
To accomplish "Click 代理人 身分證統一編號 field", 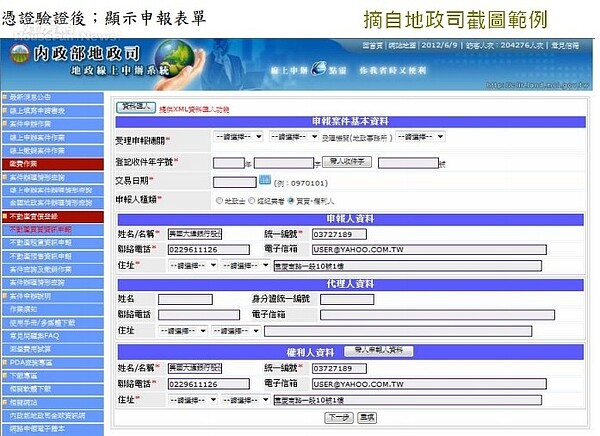I will (x=347, y=299).
